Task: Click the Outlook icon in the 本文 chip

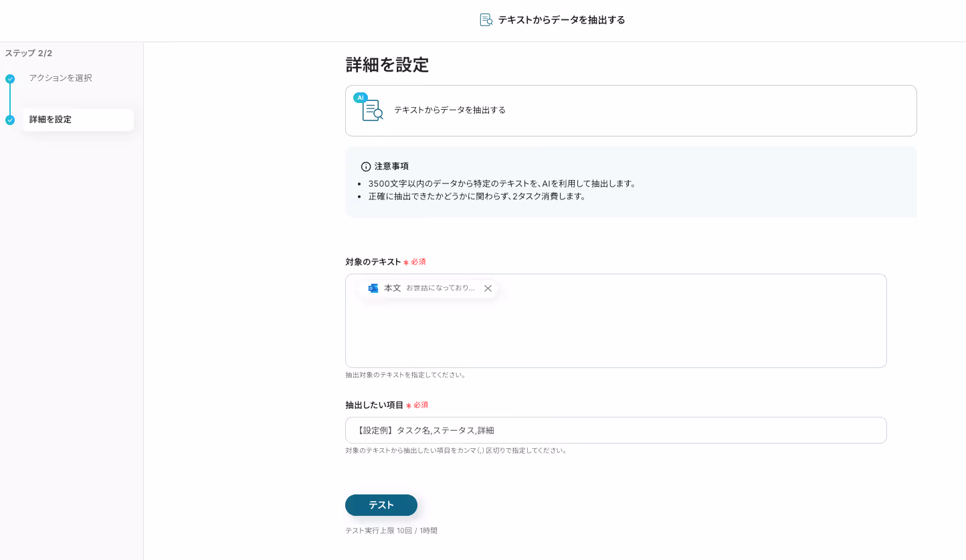Action: coord(373,288)
